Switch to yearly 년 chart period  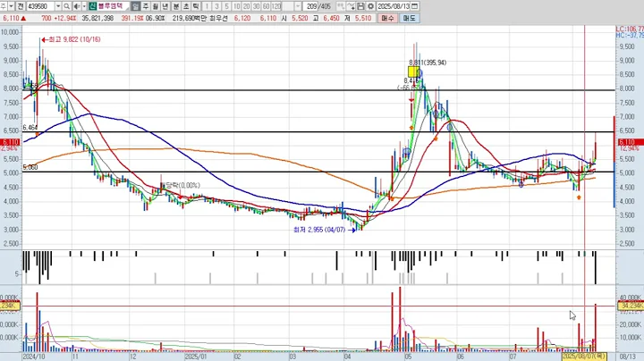(x=165, y=6)
